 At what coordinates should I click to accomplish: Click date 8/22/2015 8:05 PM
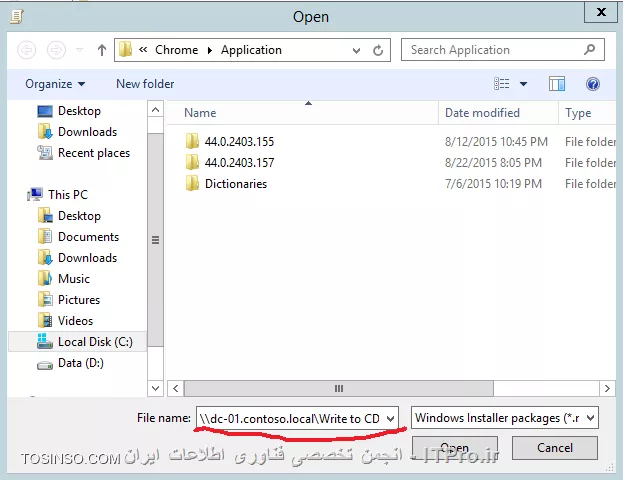pos(493,163)
